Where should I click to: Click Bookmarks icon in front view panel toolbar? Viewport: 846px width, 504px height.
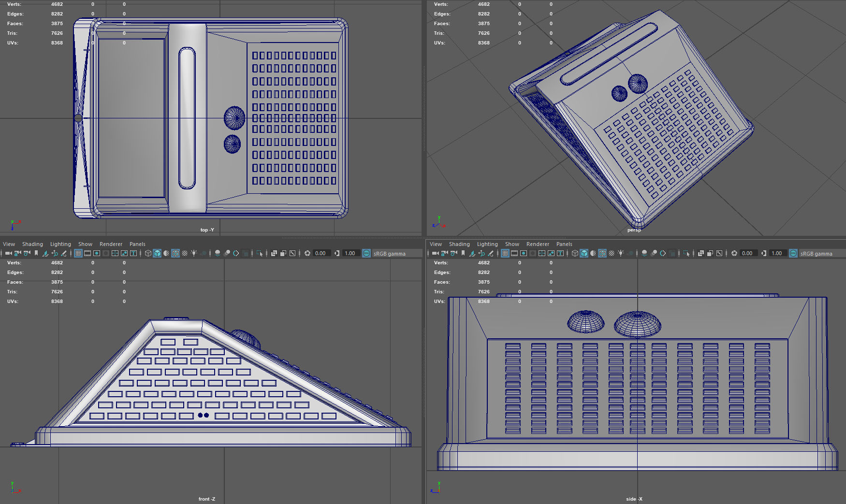coord(36,253)
